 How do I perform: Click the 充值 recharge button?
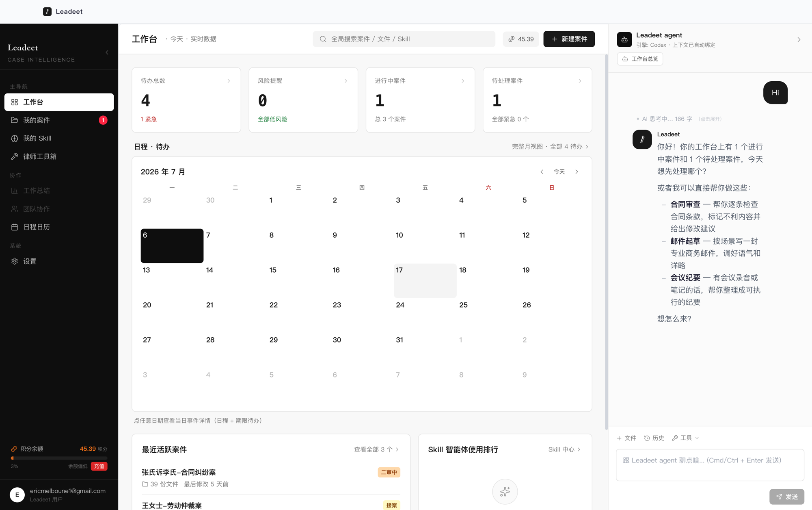coord(99,466)
